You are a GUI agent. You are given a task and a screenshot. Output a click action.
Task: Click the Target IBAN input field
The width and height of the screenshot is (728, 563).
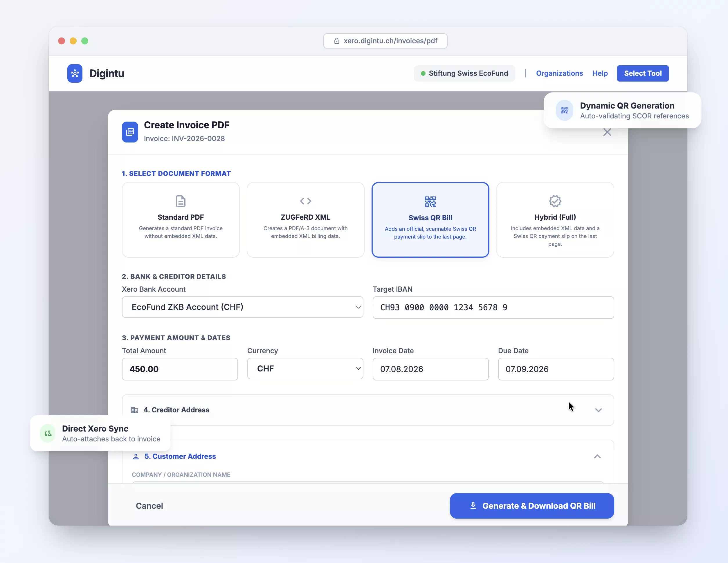pyautogui.click(x=493, y=307)
